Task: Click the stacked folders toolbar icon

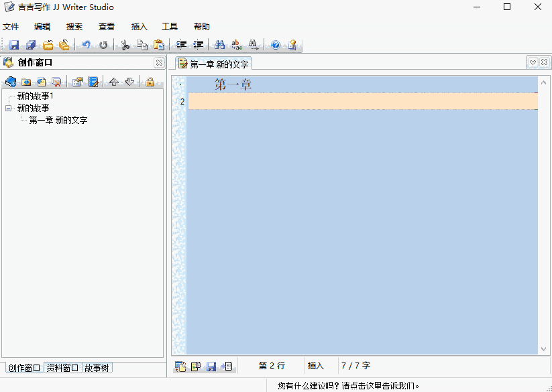Action: click(x=64, y=45)
